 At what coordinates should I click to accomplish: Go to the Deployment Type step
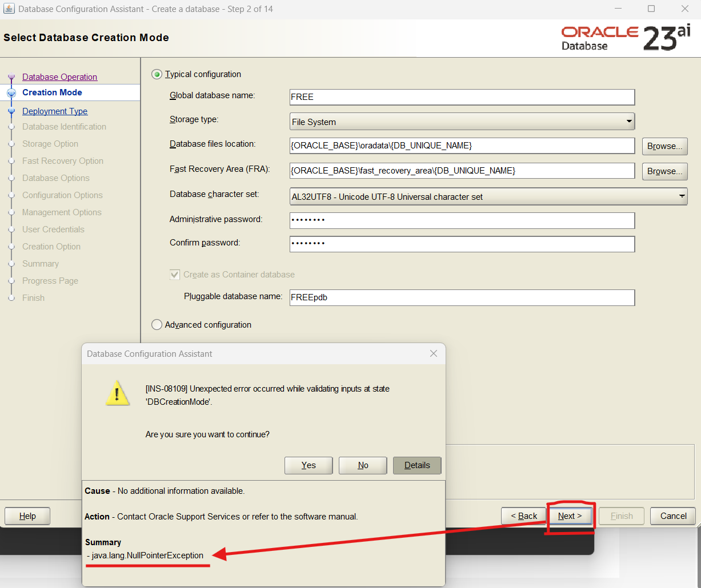tap(55, 111)
